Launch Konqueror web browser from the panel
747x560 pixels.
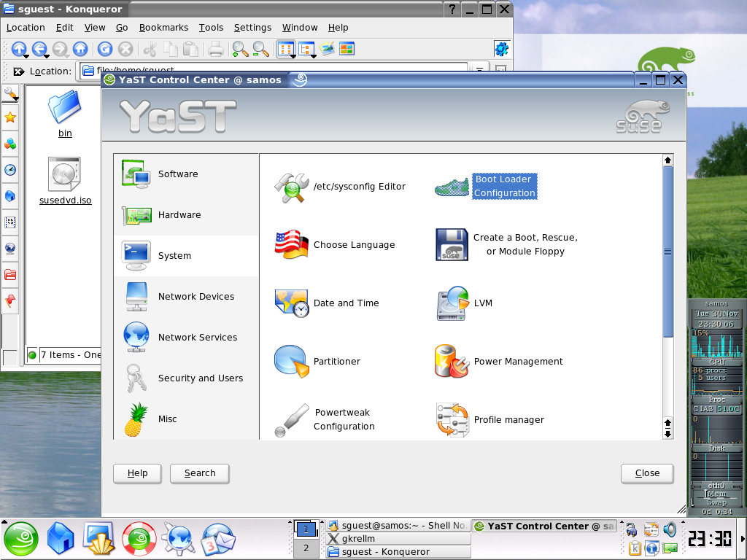click(178, 539)
